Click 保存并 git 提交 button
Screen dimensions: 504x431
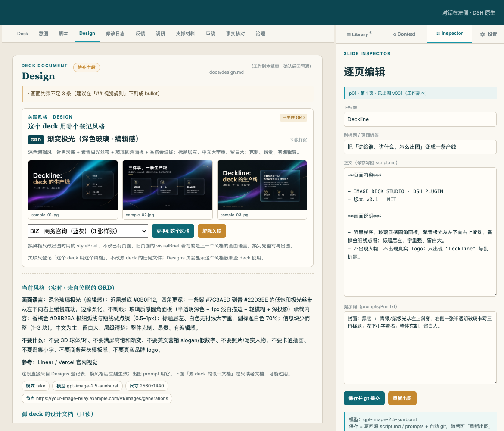pyautogui.click(x=364, y=398)
